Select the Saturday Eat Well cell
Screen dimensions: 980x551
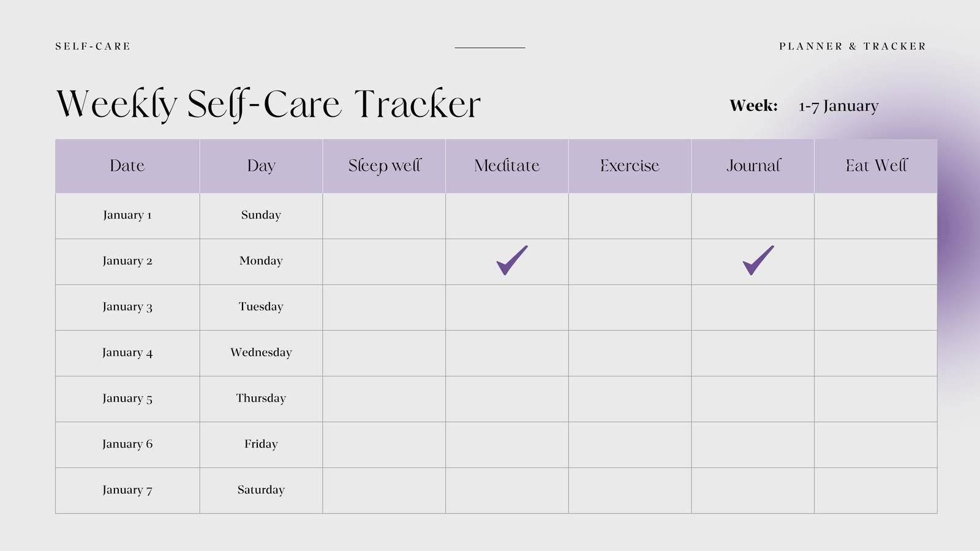[876, 490]
